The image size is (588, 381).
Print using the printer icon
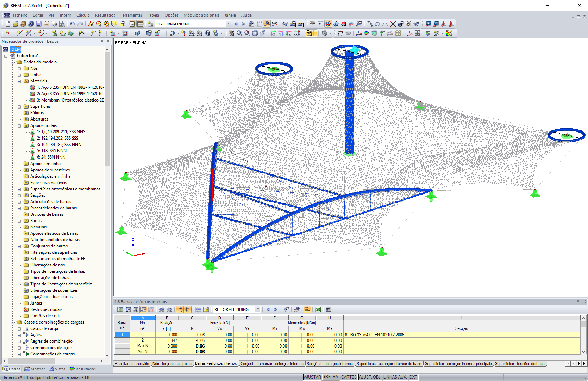tap(54, 24)
